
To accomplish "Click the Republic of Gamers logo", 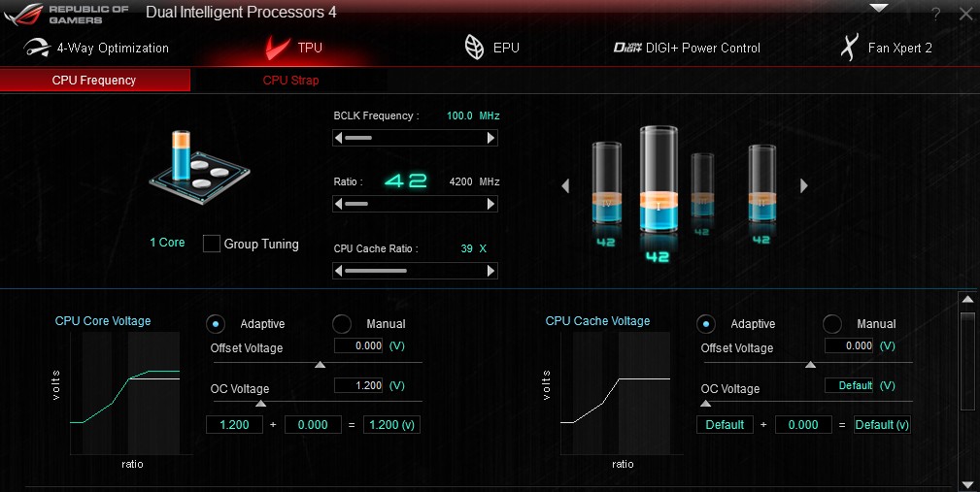I will (x=66, y=14).
